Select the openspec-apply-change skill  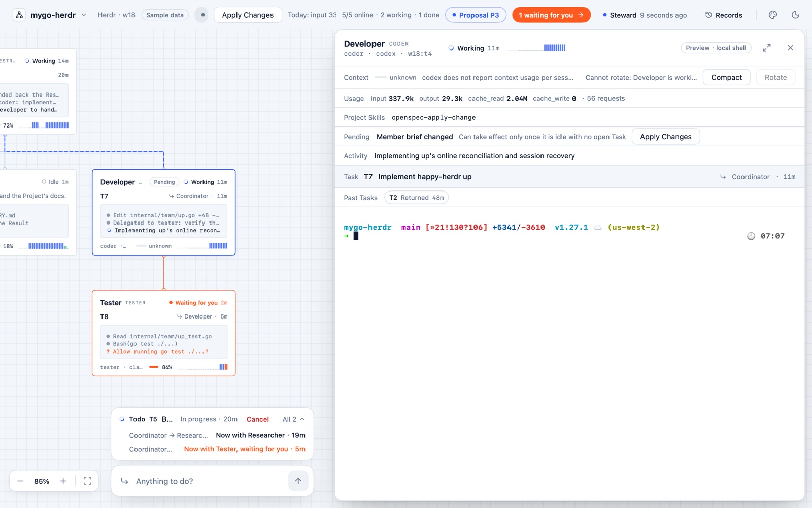click(433, 117)
